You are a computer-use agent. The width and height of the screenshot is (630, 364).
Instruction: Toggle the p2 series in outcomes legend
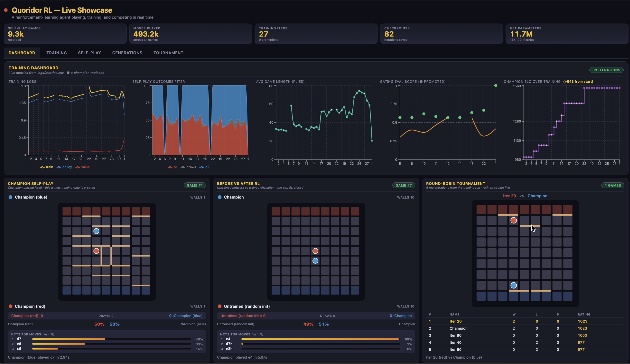[x=204, y=167]
